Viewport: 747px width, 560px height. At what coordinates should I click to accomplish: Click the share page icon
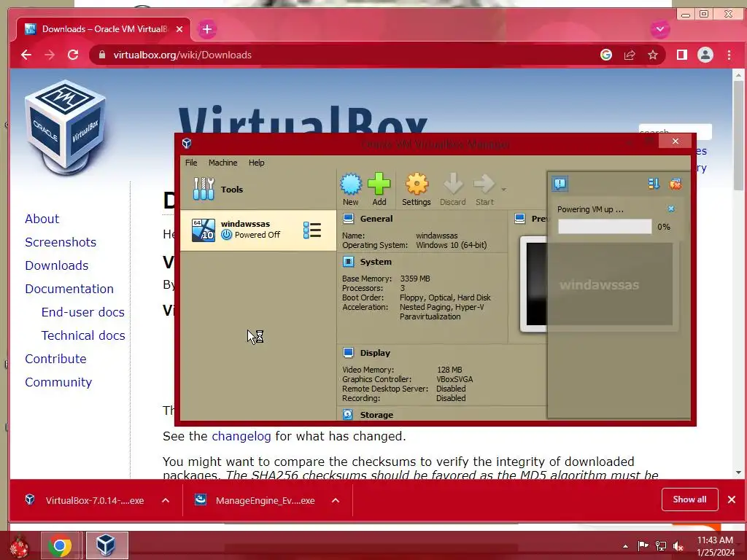point(630,55)
